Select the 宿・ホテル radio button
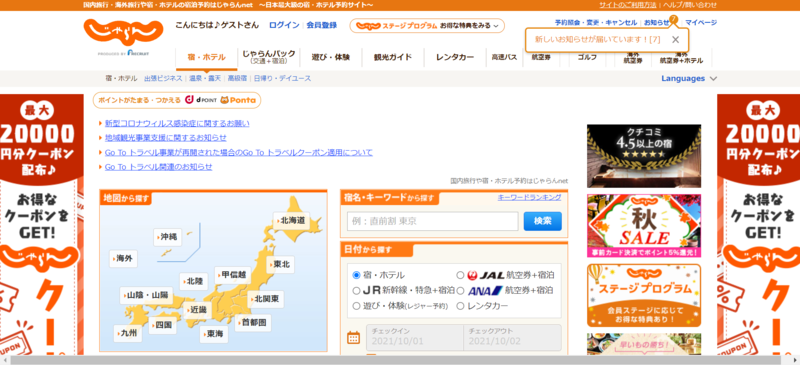This screenshot has width=800, height=365. point(356,275)
